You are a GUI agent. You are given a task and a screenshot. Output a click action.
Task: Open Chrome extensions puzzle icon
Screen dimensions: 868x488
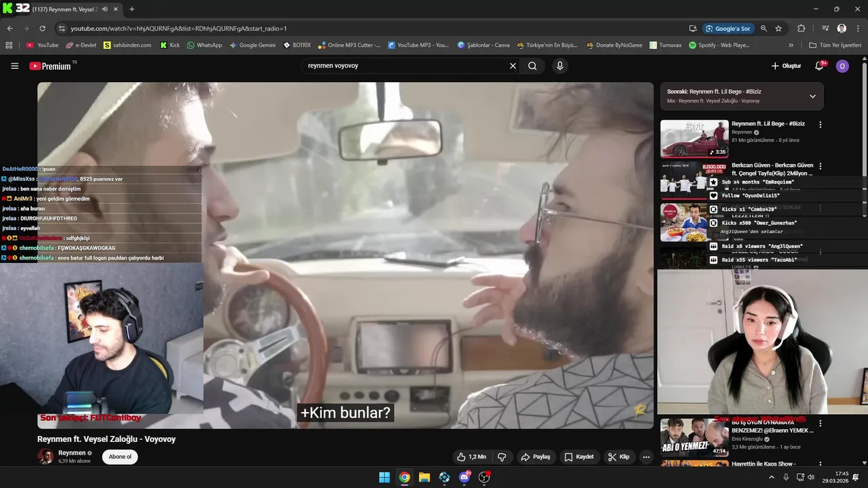pos(801,28)
